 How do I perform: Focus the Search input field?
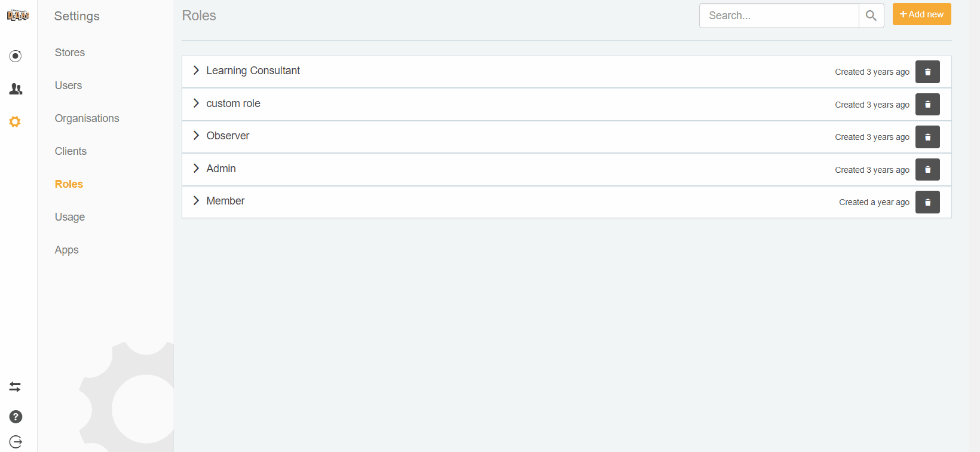[779, 16]
